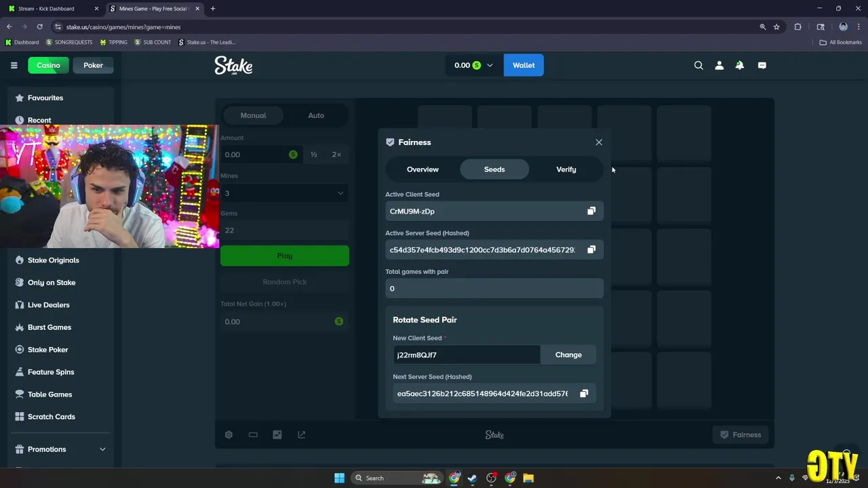Open the Recent sidebar link

[x=39, y=121]
